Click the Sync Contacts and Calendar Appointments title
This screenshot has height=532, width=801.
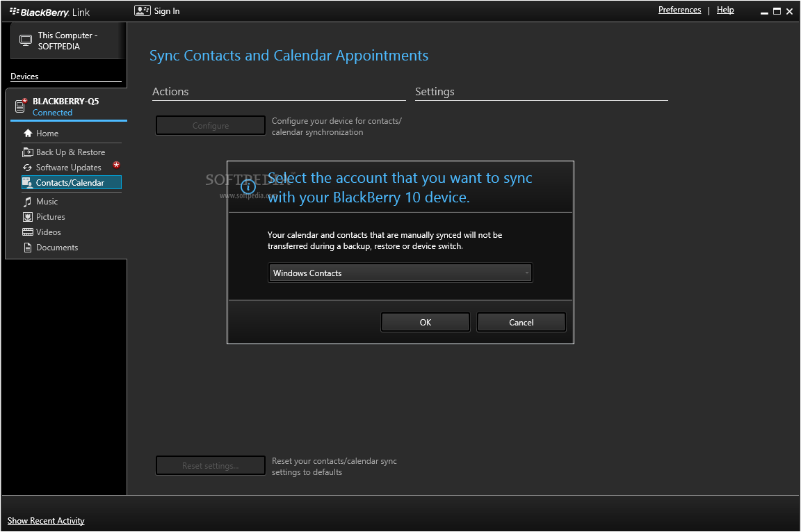point(289,56)
